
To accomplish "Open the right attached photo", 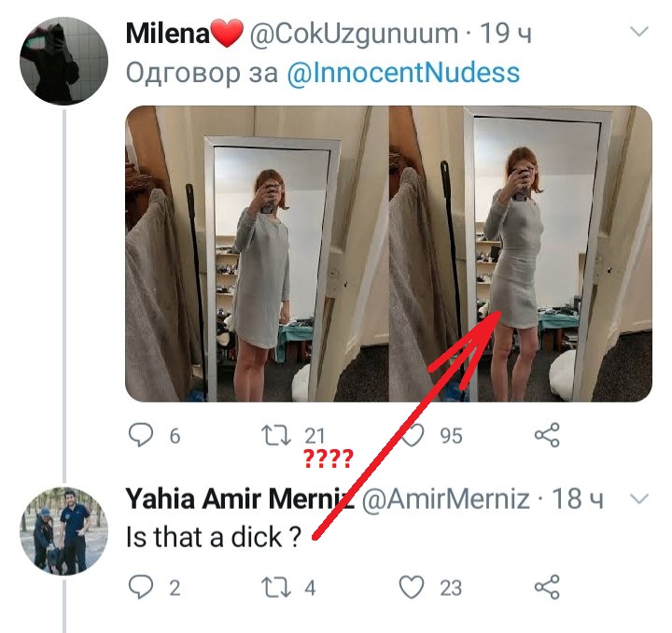I will click(520, 254).
